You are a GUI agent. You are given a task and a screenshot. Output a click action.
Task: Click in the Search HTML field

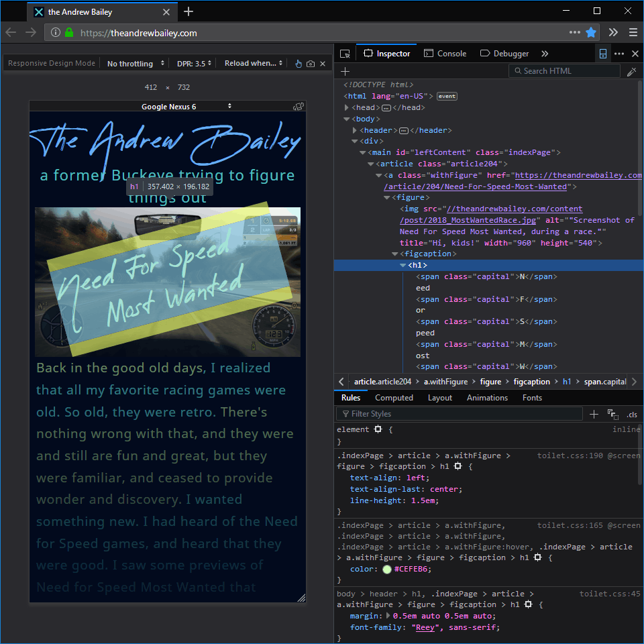click(564, 71)
